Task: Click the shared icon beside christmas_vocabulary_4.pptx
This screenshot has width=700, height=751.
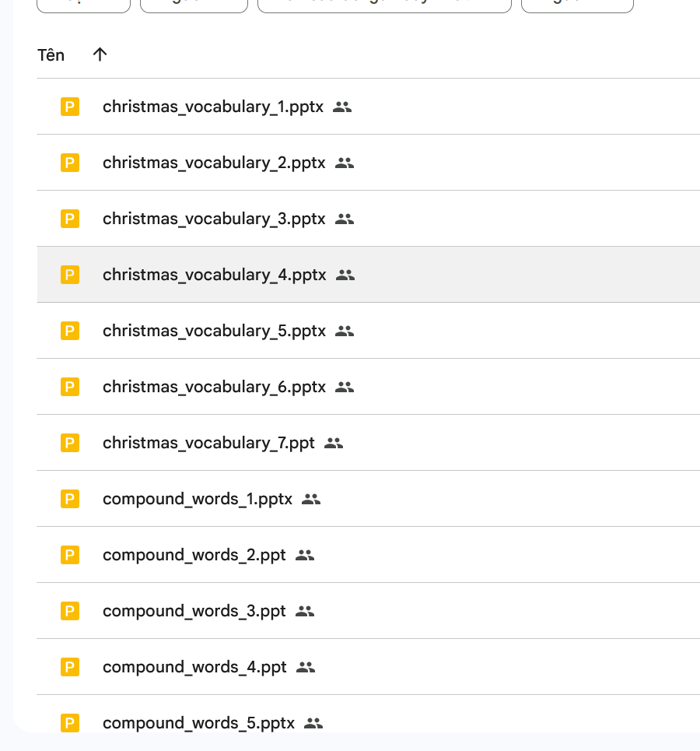Action: point(345,275)
